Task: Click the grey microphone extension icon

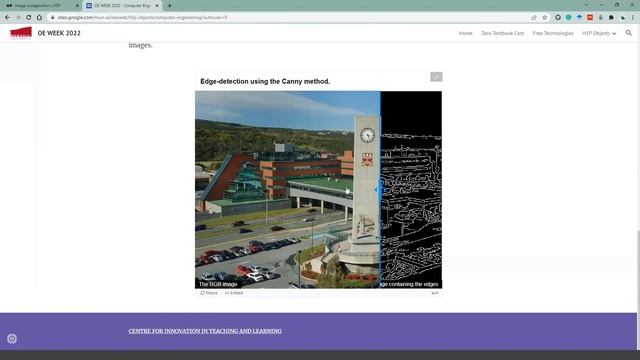Action: tap(600, 18)
